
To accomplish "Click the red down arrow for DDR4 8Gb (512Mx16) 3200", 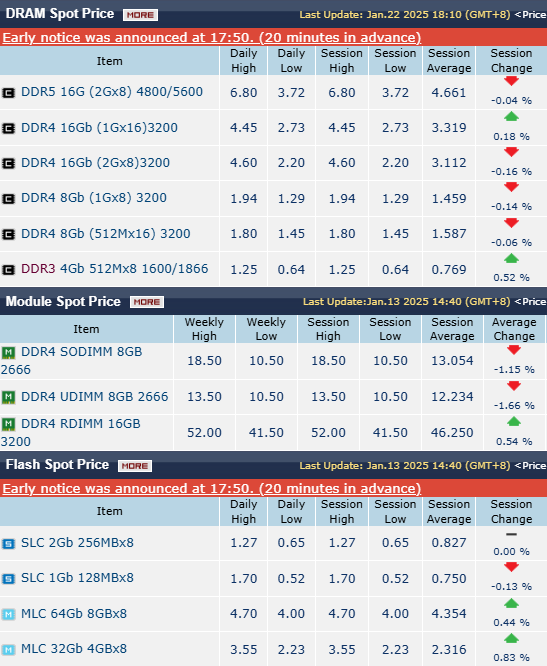I will click(511, 222).
